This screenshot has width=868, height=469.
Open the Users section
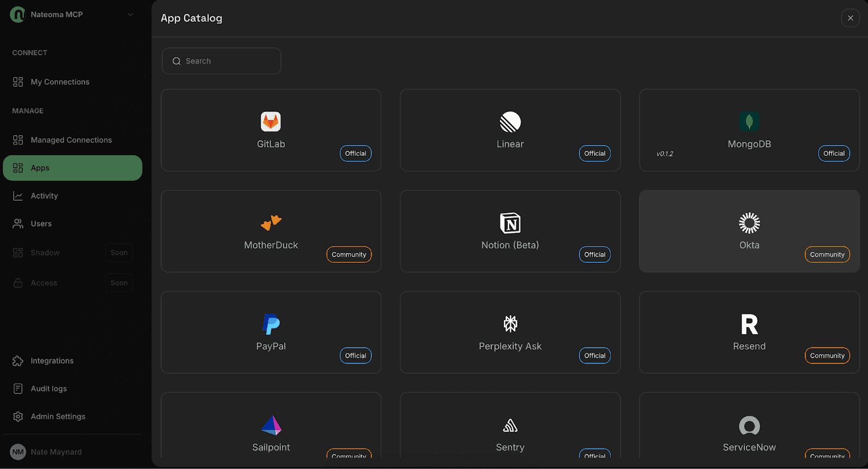(73, 224)
